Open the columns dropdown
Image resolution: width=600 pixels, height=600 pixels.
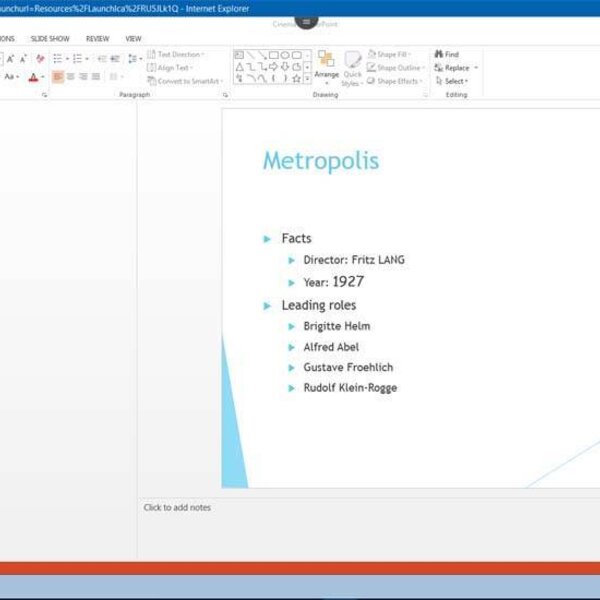[116, 77]
